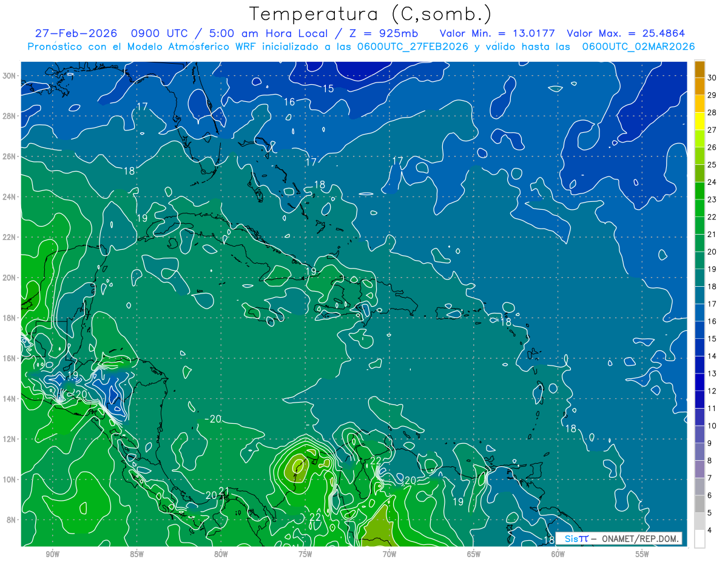Image resolution: width=728 pixels, height=562 pixels.
Task: Click longitude axis label "70W"
Action: point(389,554)
